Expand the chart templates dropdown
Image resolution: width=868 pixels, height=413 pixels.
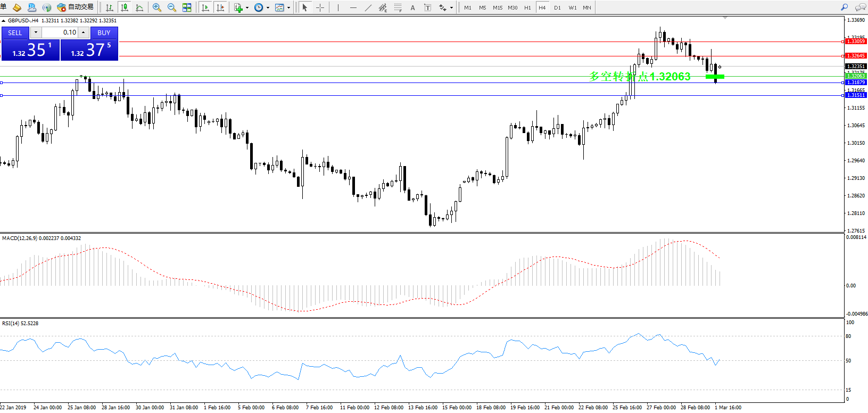pos(288,7)
